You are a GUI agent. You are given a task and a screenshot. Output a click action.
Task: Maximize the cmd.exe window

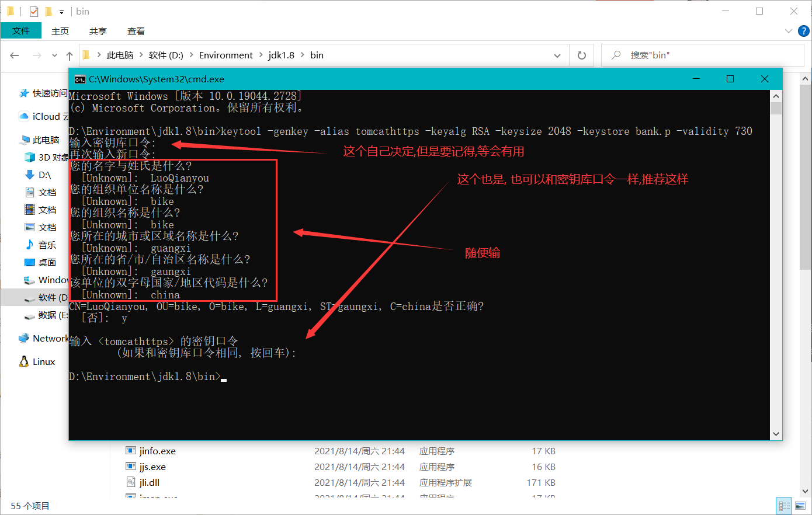click(730, 79)
